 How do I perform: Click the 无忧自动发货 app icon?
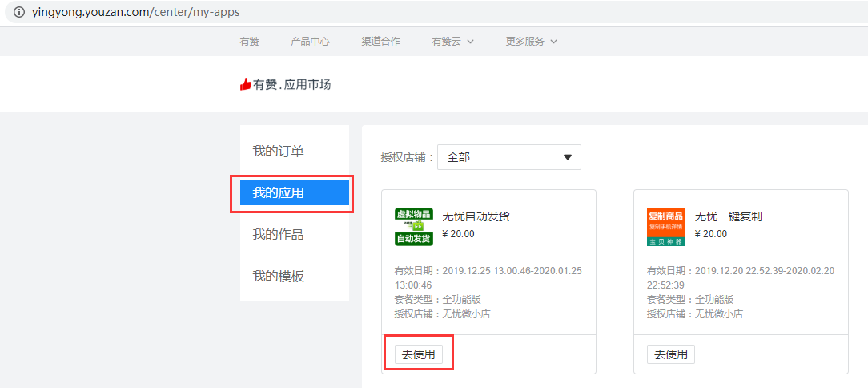coord(414,227)
